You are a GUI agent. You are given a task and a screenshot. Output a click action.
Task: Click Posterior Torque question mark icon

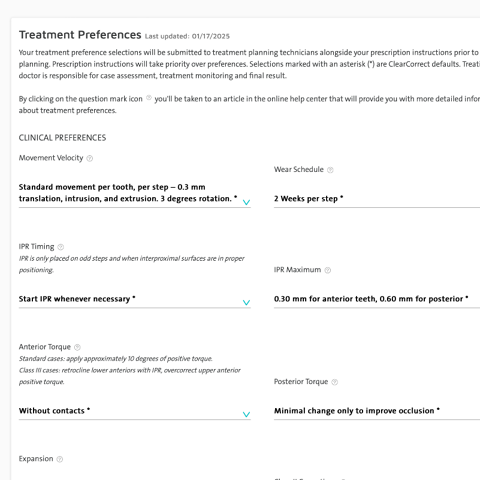[335, 382]
